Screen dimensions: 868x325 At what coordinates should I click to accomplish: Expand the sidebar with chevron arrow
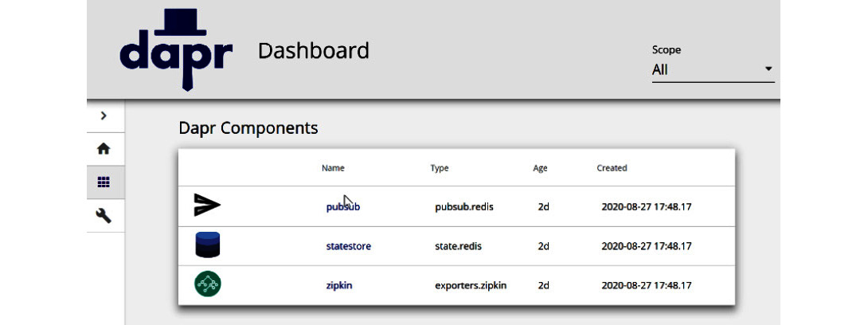(104, 116)
